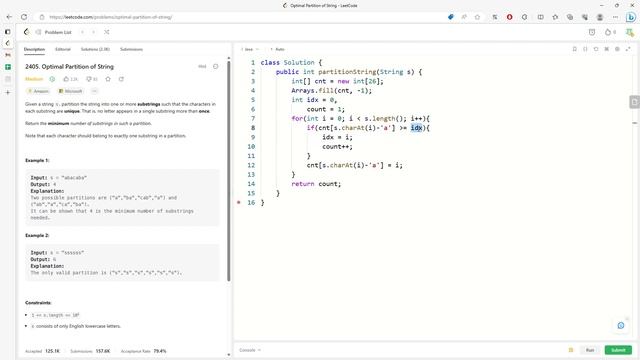
Task: Open the timer icon in LeetCode header
Action: [592, 32]
